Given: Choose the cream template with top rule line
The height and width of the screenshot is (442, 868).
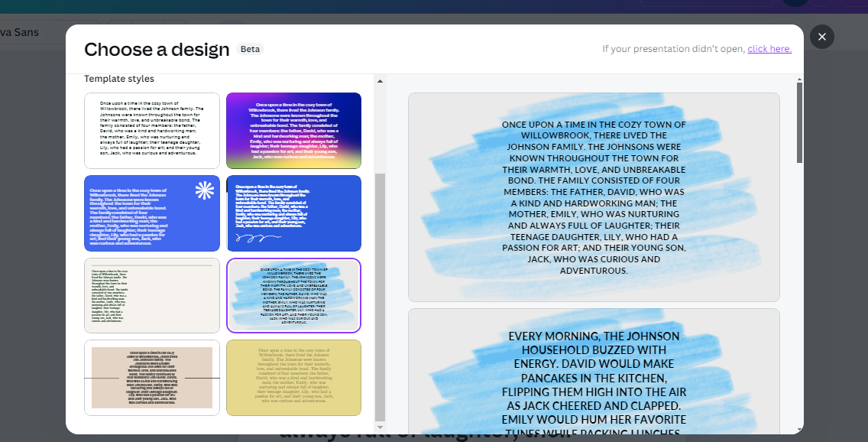Looking at the screenshot, I should coord(152,295).
